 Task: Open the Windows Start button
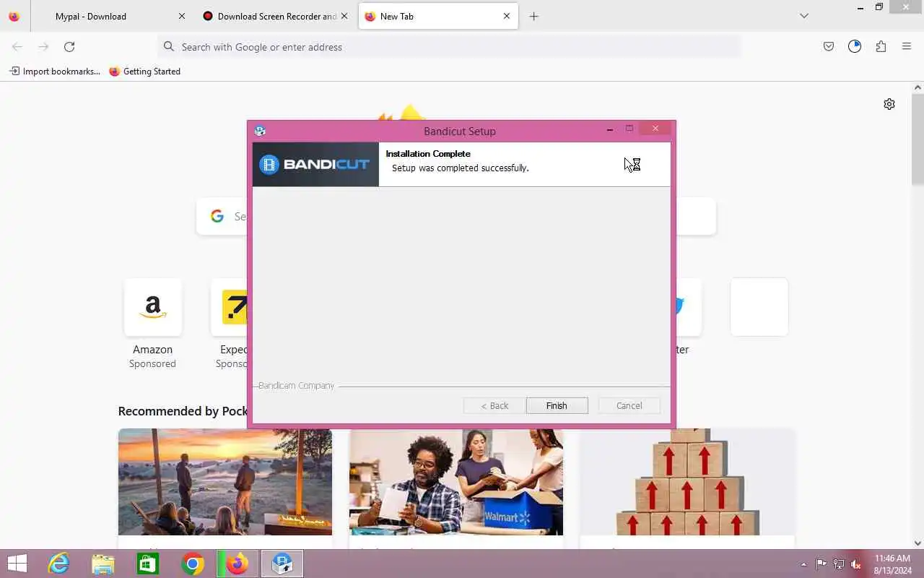click(17, 564)
